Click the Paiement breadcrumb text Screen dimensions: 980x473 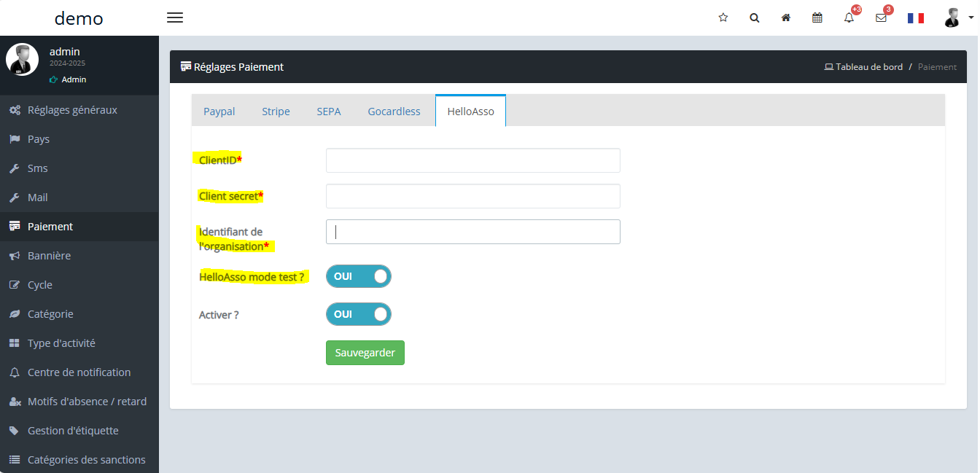[937, 66]
